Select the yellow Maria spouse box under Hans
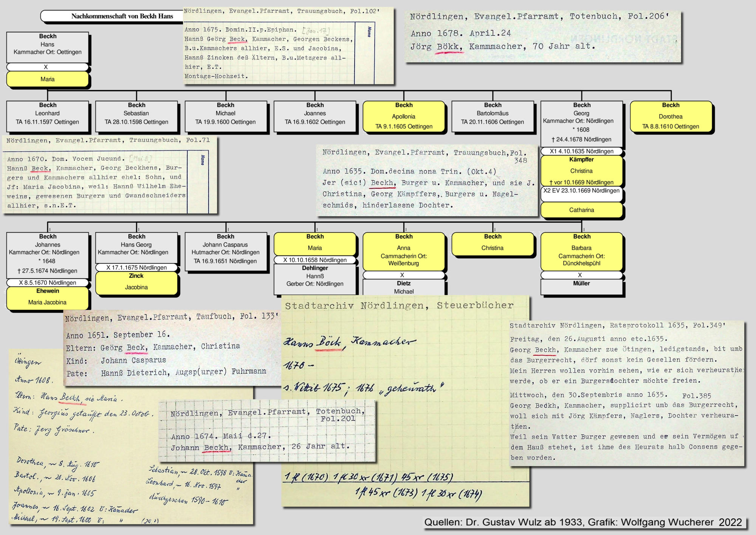This screenshot has height=535, width=756. point(48,79)
